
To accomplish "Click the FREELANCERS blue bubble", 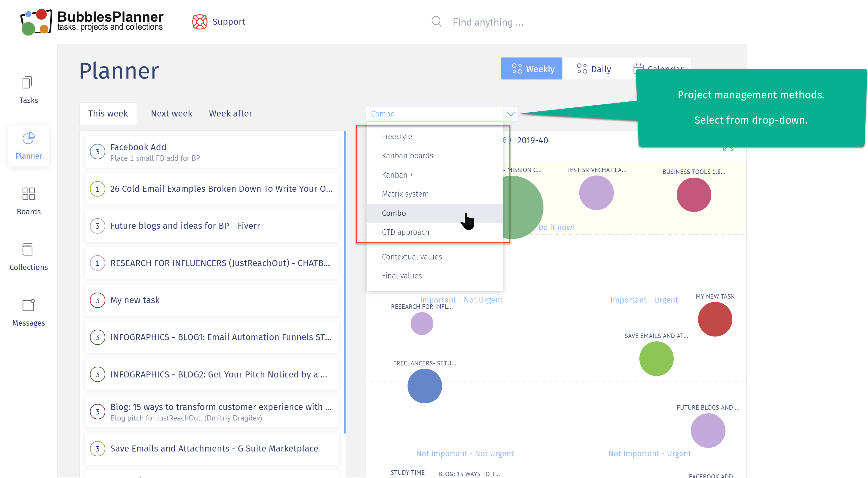I will (425, 386).
